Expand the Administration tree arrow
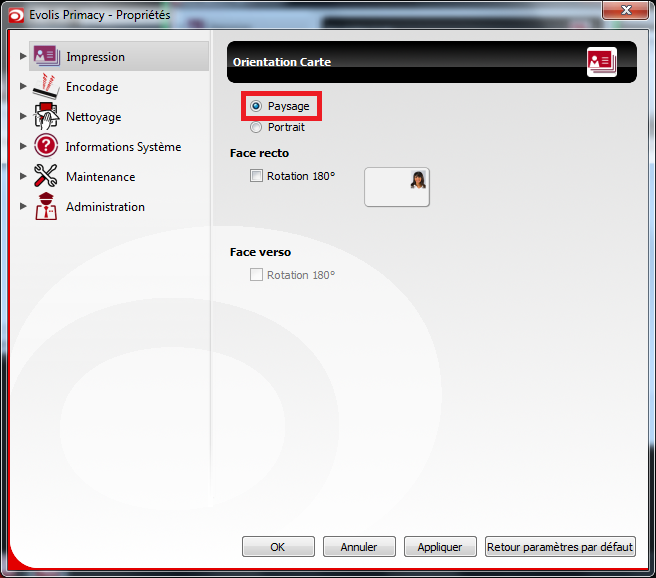Viewport: 656px width, 578px height. [23, 206]
